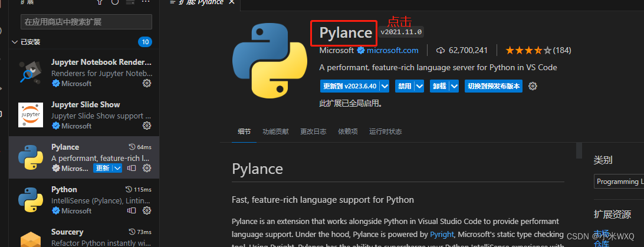Click the Jupyter Slide Show extension icon
This screenshot has width=644, height=247.
(x=31, y=115)
